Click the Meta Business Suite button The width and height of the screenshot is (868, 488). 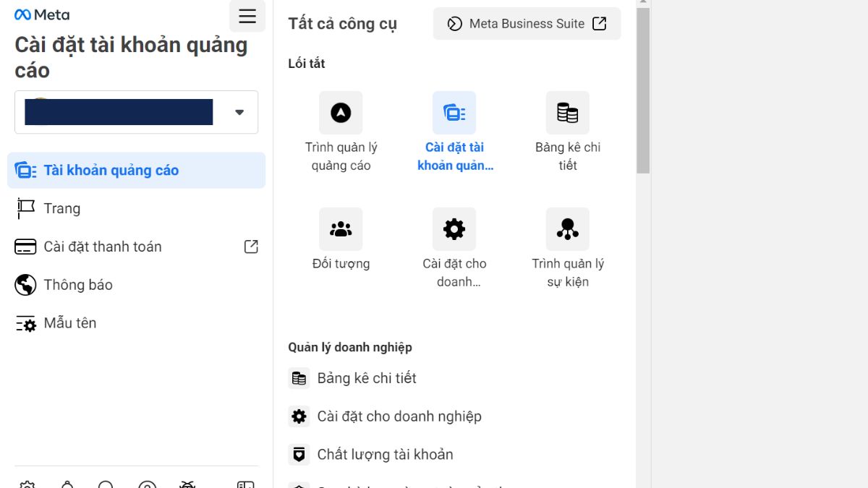[x=526, y=23]
